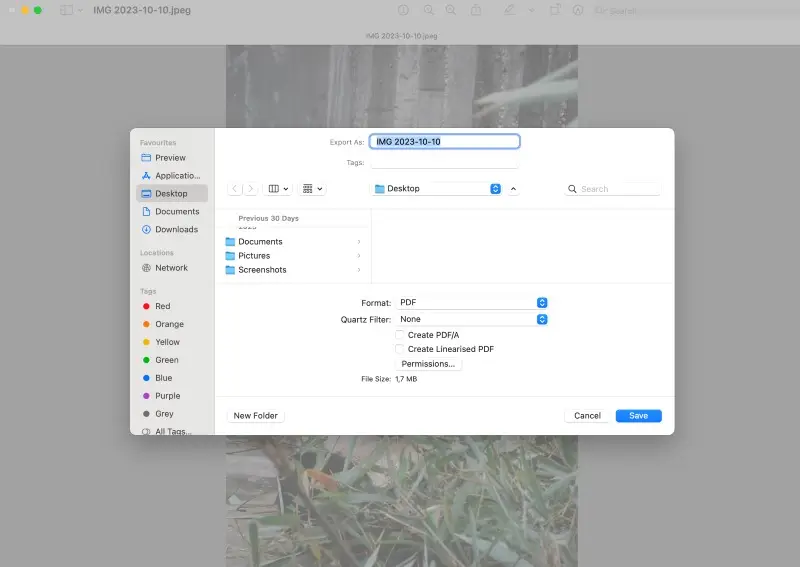Click the Save button
800x567 pixels.
coord(638,416)
